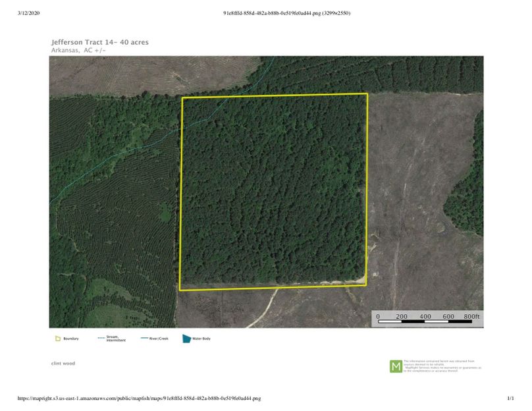Image resolution: width=532 pixels, height=411 pixels.
Task: Click the MapRight disclaimer text
Action: coord(442,366)
